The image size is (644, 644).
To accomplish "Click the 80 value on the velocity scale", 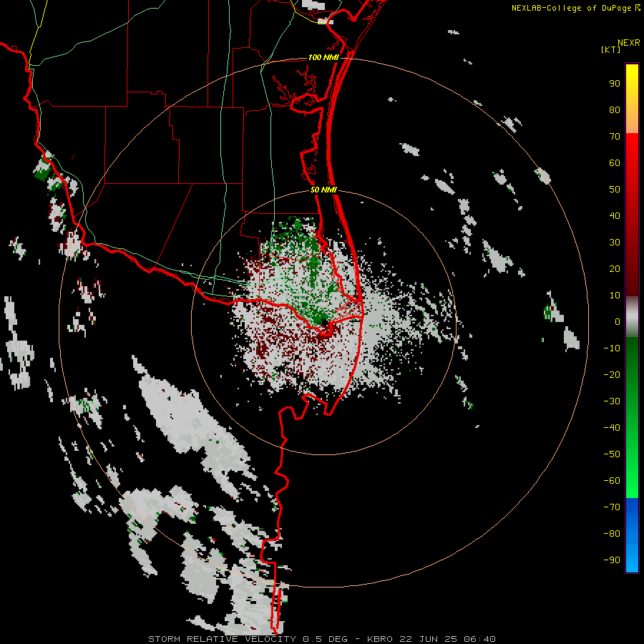I will [615, 110].
